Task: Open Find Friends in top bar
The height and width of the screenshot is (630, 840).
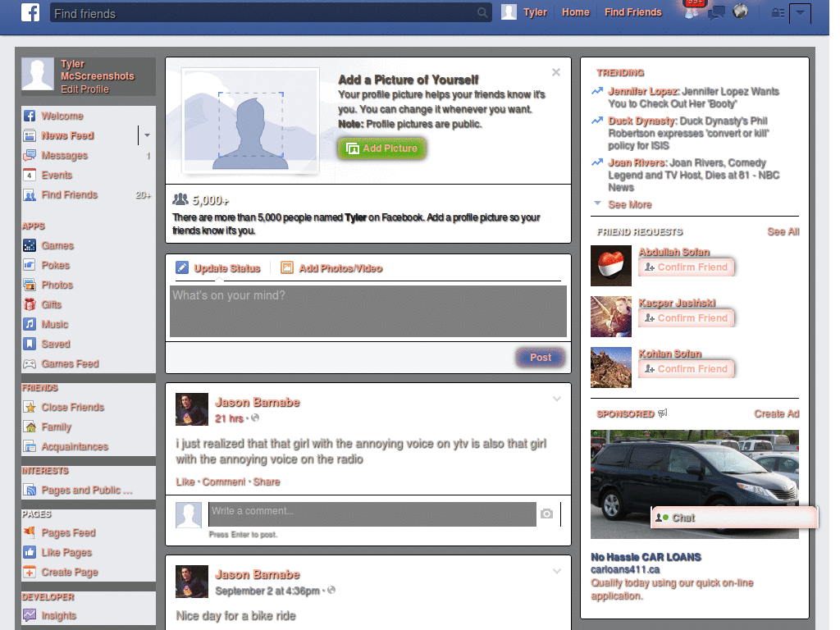Action: (633, 12)
